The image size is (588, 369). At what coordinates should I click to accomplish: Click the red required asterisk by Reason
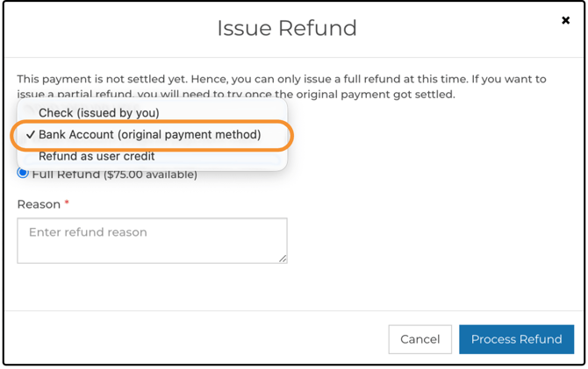67,204
